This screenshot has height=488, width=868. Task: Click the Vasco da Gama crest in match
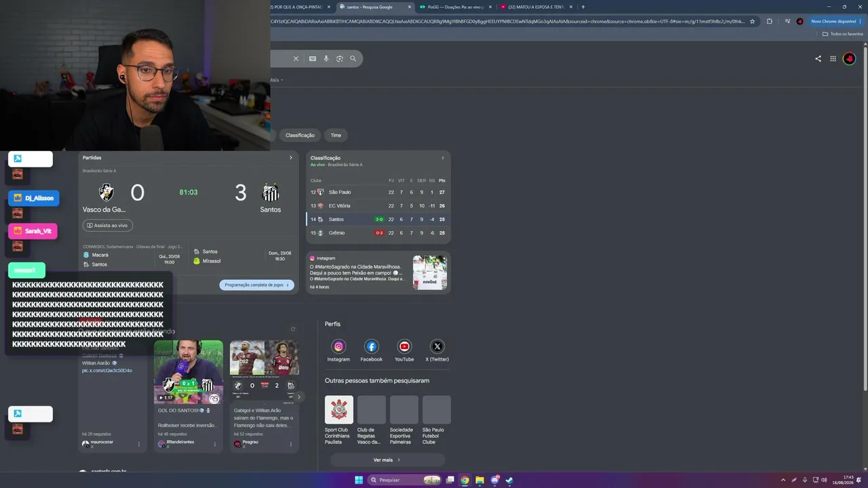pos(106,192)
